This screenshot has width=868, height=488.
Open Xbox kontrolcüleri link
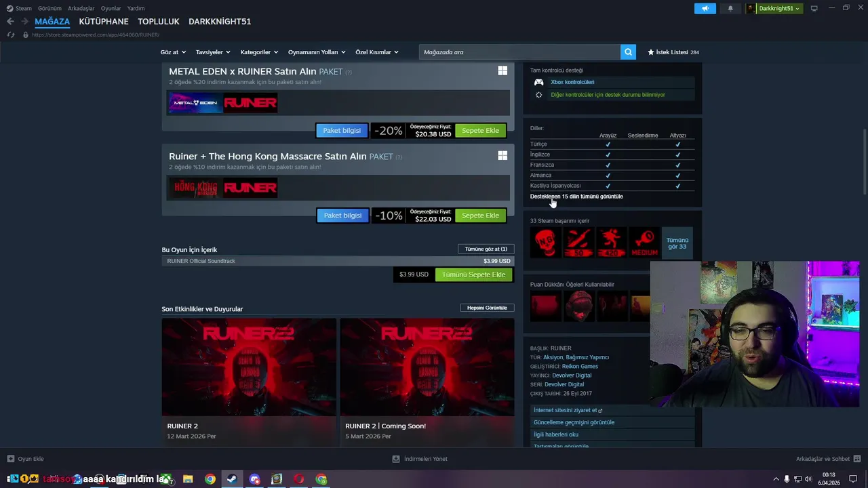pyautogui.click(x=572, y=82)
